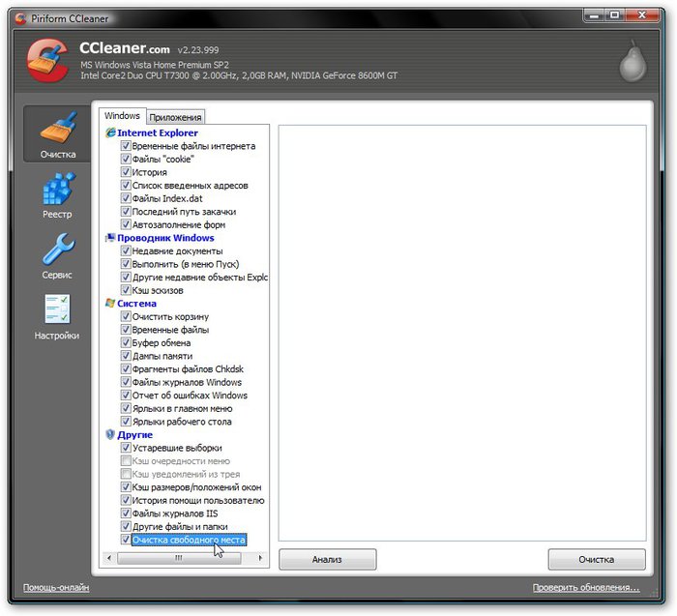Click the Последний путь закачки label
This screenshot has height=616, width=677.
[184, 212]
